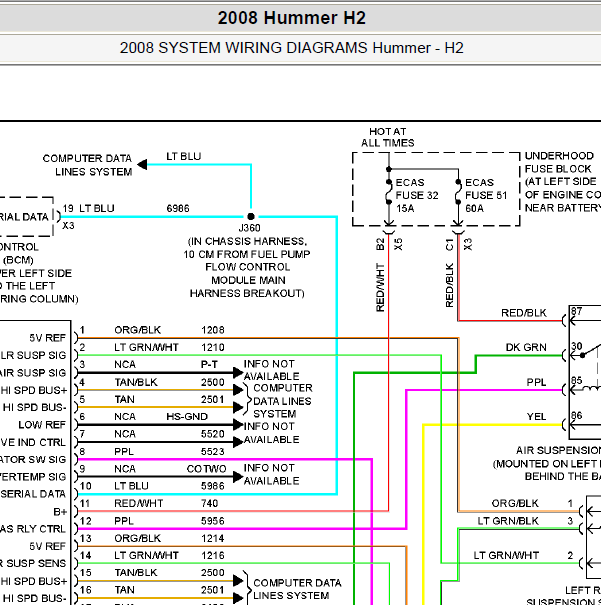Select the "HOT AT ALL TIMES" label
601x605 pixels.
click(388, 137)
